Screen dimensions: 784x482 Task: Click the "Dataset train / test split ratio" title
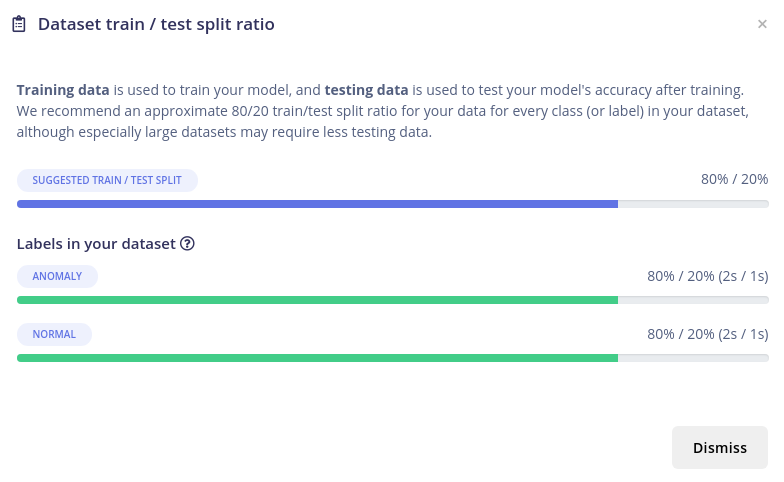click(156, 24)
